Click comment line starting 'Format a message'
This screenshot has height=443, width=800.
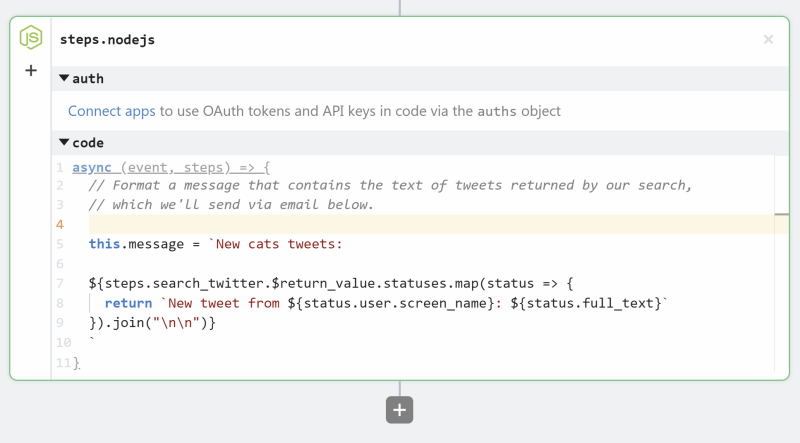[390, 185]
